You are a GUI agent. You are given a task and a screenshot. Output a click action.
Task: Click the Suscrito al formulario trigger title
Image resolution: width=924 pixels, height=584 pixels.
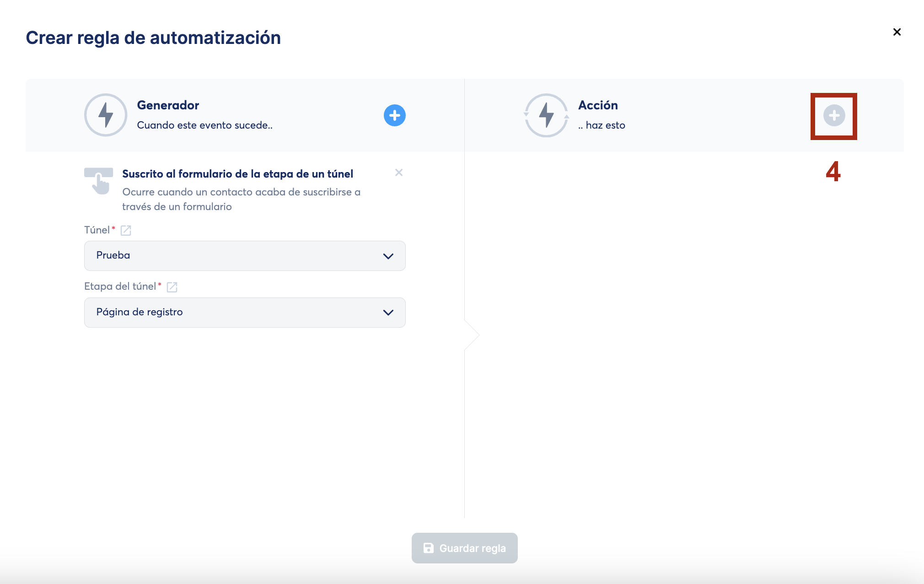click(237, 174)
